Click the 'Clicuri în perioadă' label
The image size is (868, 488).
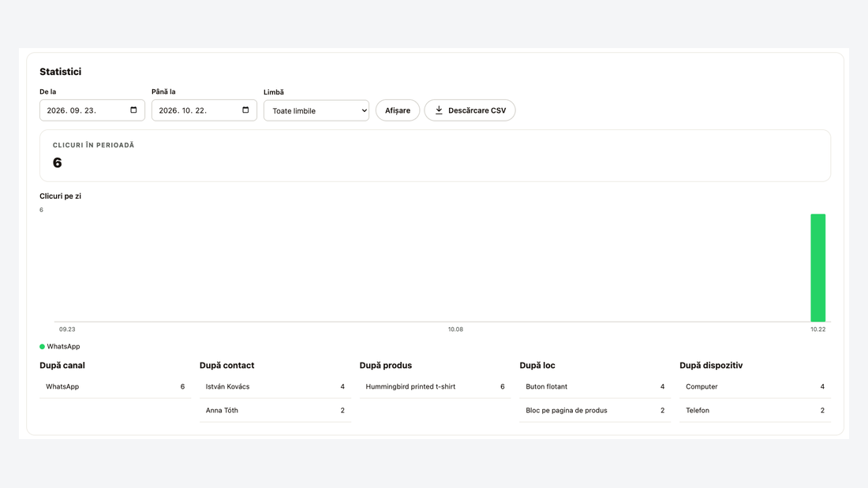tap(94, 145)
